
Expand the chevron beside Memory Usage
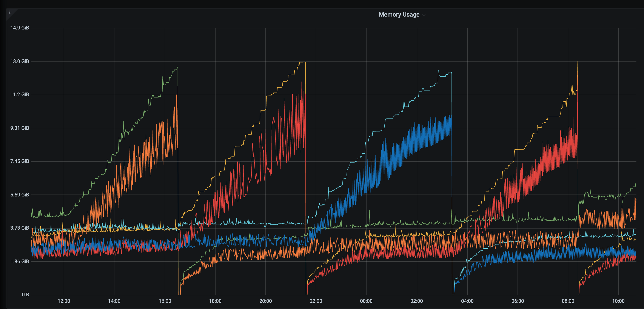pyautogui.click(x=424, y=15)
